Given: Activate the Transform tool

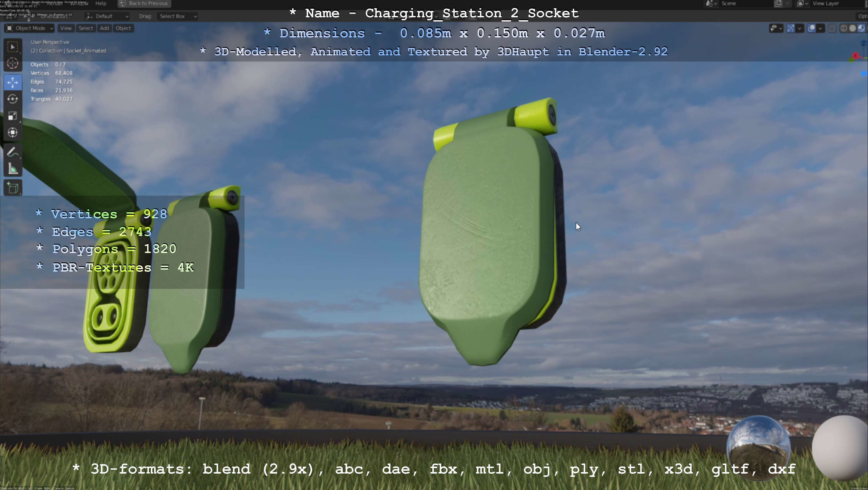Looking at the screenshot, I should [13, 132].
